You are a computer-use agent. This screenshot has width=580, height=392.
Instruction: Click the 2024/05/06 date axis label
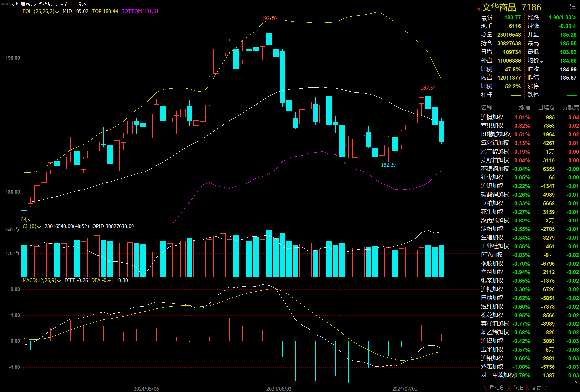pyautogui.click(x=146, y=389)
